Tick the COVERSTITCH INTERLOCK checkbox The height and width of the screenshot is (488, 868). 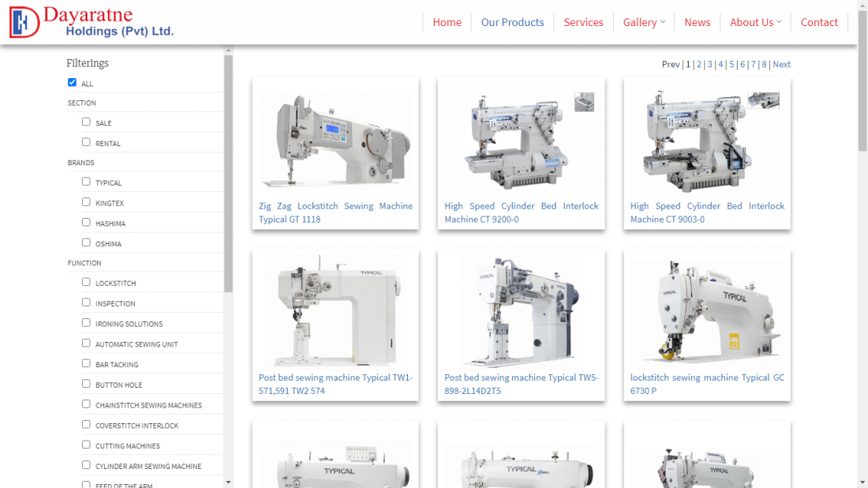[x=86, y=424]
